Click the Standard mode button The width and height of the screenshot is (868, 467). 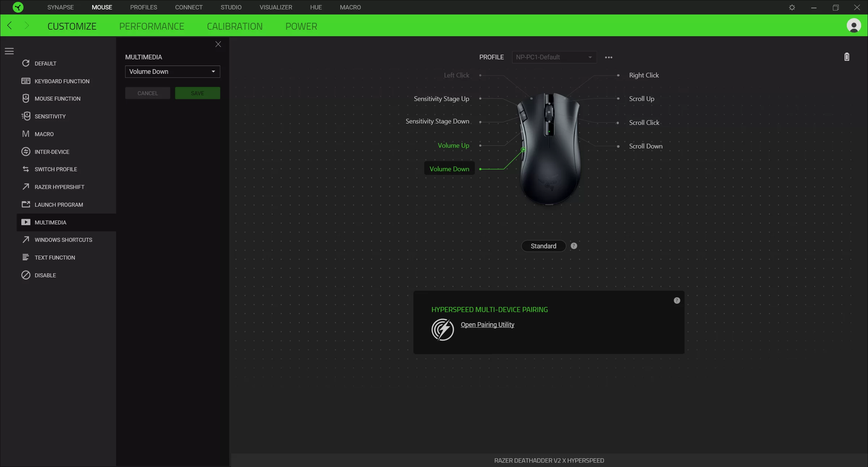point(544,246)
